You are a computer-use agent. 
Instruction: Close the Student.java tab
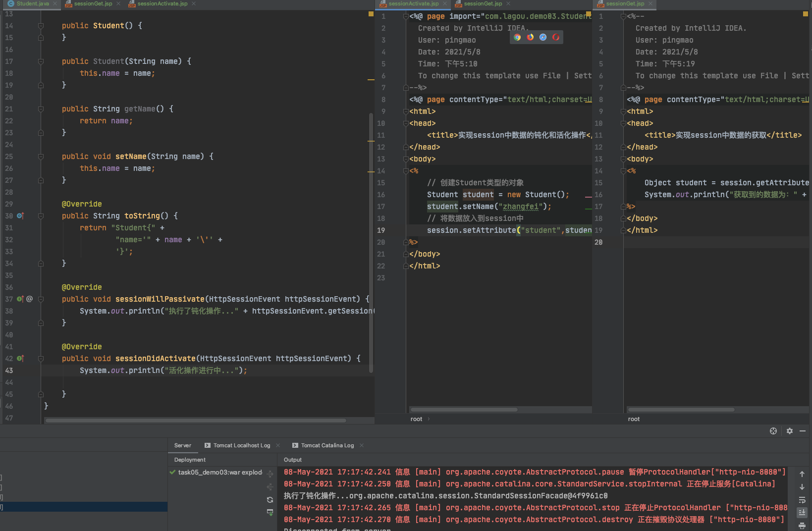(55, 3)
